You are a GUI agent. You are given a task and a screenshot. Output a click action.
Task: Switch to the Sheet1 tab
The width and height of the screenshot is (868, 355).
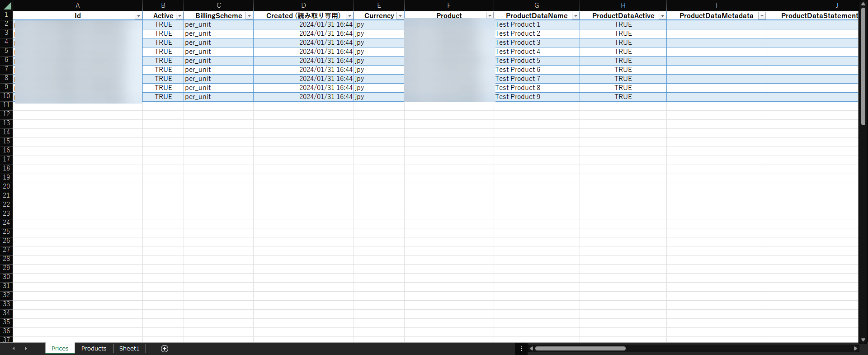(129, 348)
